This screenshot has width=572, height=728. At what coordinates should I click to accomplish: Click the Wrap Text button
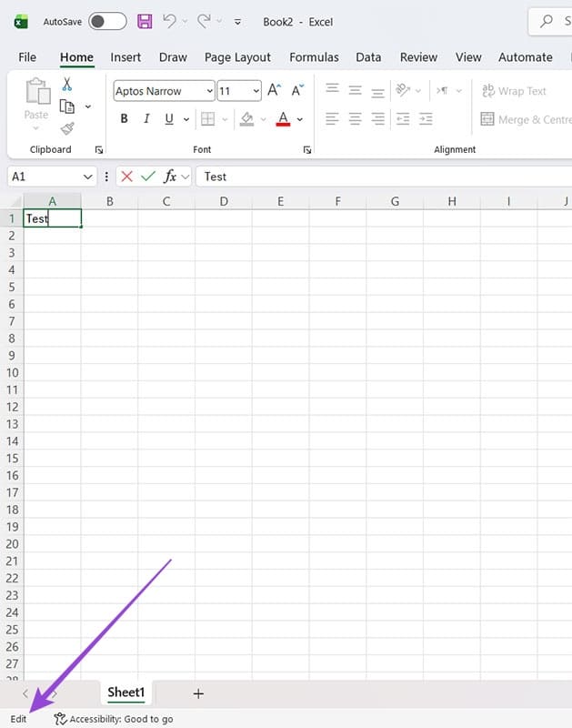point(514,91)
